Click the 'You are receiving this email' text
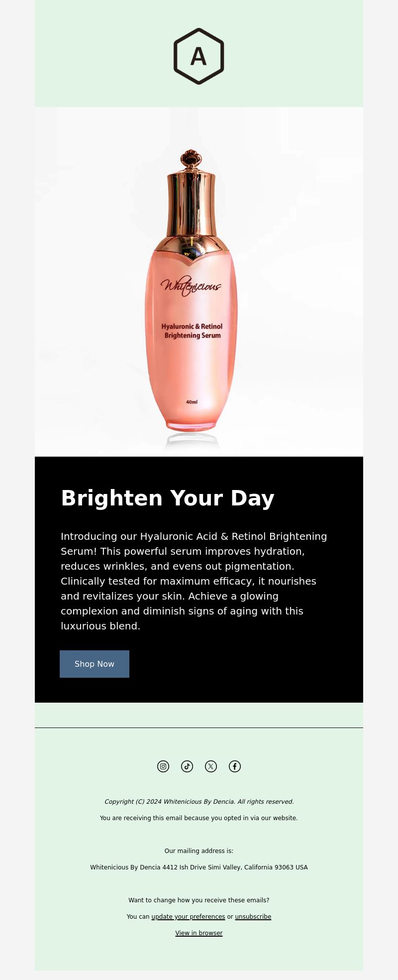The height and width of the screenshot is (980, 398). pos(199,818)
